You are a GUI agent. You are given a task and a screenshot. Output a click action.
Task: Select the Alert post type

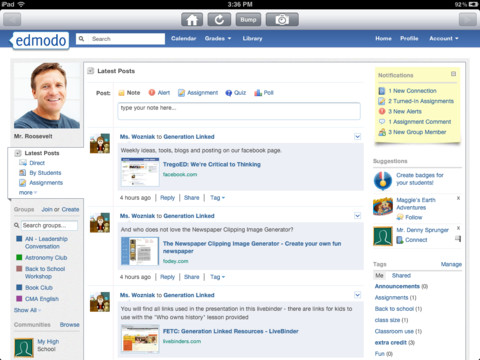(159, 93)
